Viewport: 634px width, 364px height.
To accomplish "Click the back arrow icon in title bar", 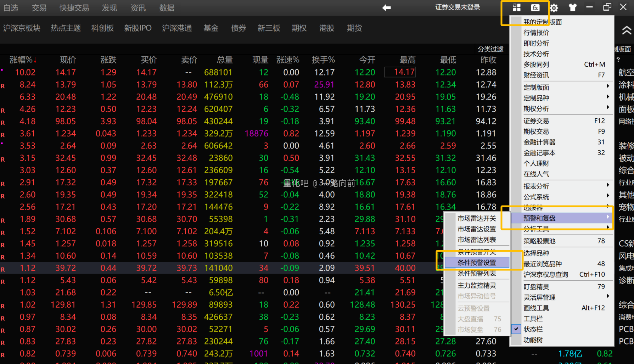I will tap(387, 8).
